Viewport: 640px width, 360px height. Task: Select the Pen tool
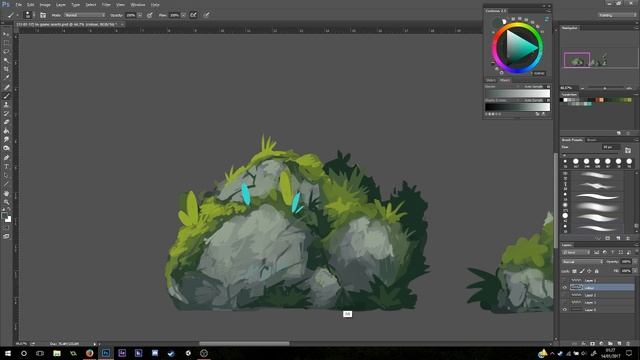point(6,158)
